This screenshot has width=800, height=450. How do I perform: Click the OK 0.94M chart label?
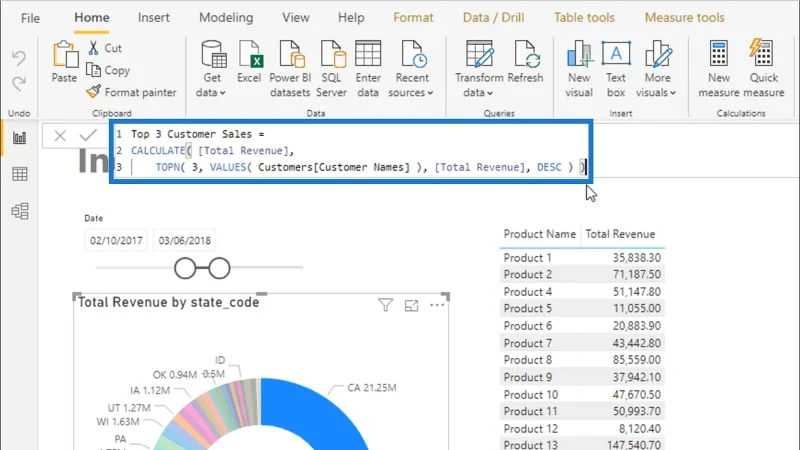point(174,375)
